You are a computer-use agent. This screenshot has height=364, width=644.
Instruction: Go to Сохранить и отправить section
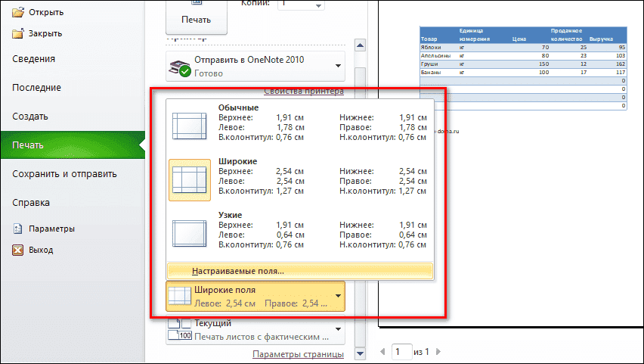64,174
